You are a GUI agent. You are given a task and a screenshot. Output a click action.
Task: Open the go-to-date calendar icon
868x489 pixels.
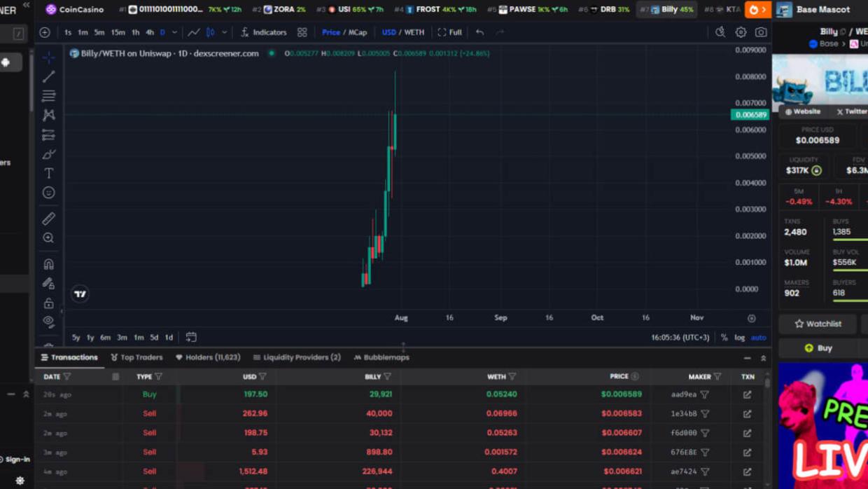pyautogui.click(x=191, y=337)
